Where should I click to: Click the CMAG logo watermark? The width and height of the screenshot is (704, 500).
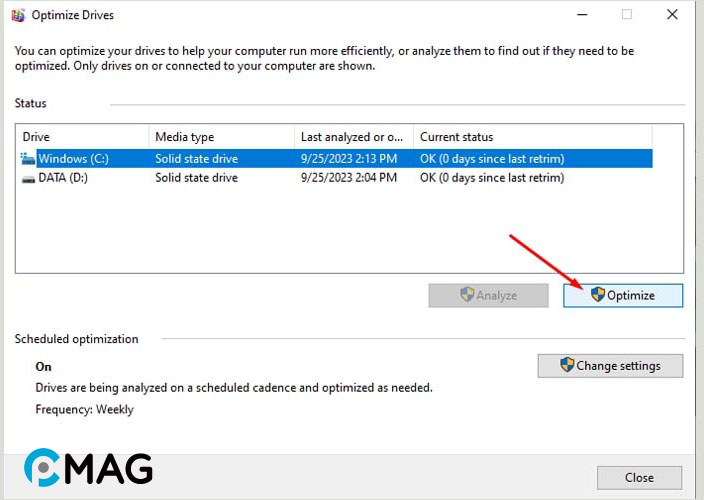pos(89,468)
